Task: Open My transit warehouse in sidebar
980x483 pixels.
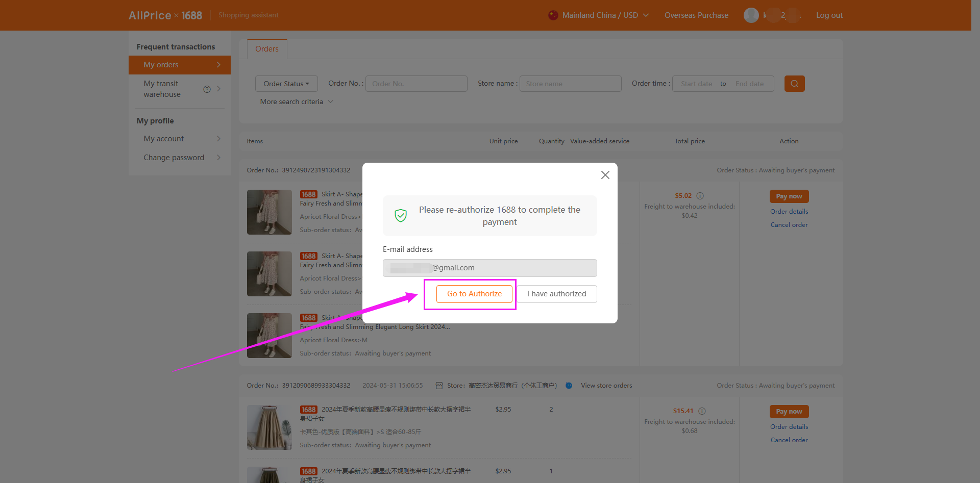Action: click(180, 89)
